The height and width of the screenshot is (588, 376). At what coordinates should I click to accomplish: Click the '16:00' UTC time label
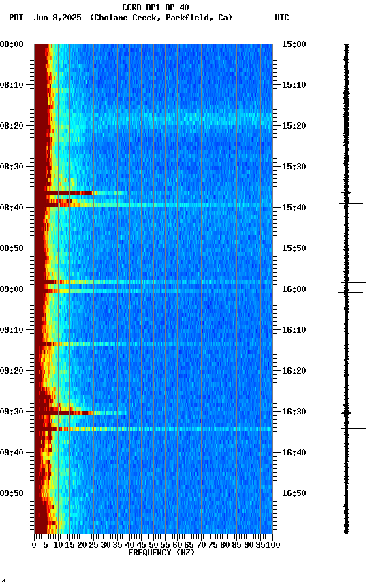click(x=294, y=289)
